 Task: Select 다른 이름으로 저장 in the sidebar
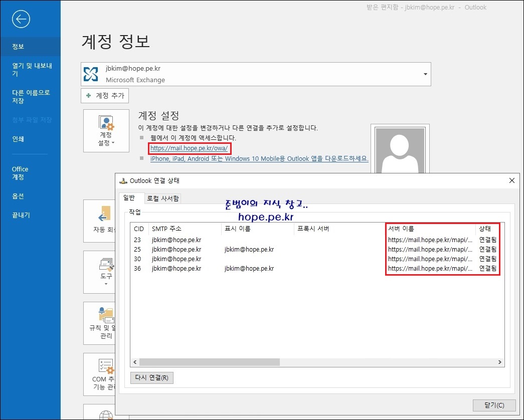pos(30,96)
